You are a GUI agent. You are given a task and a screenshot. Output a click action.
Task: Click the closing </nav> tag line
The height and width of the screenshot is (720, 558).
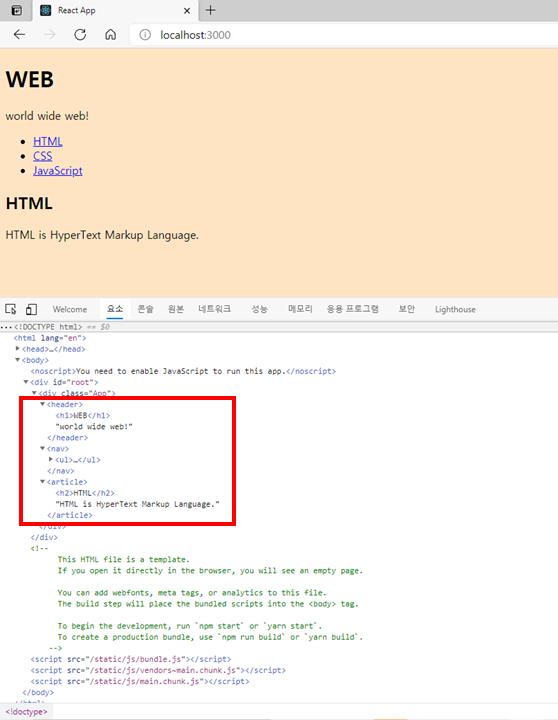61,471
